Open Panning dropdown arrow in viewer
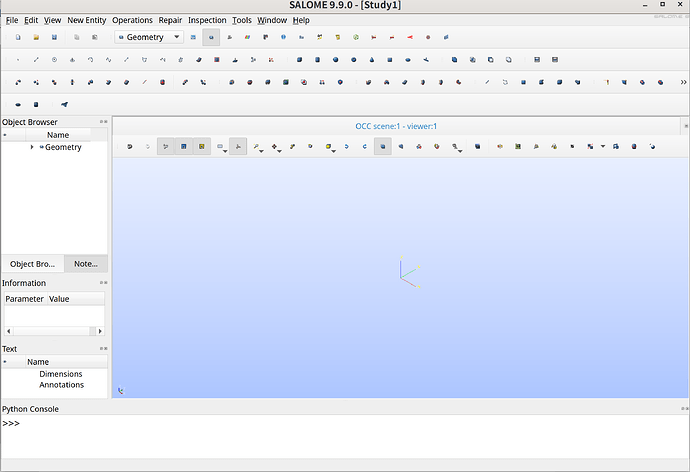 pos(279,151)
